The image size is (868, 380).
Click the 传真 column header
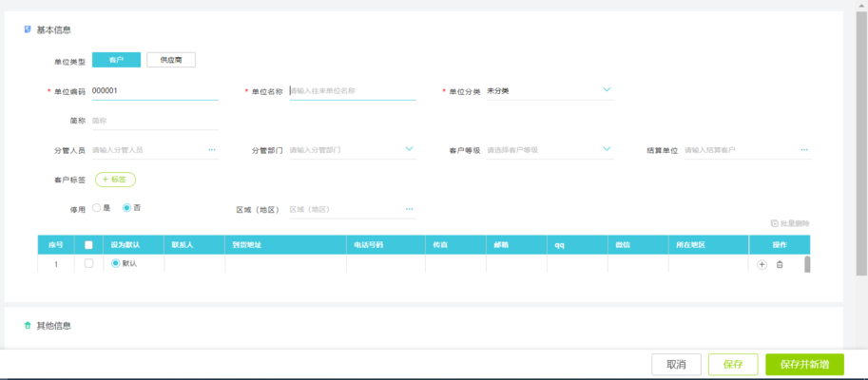click(455, 244)
